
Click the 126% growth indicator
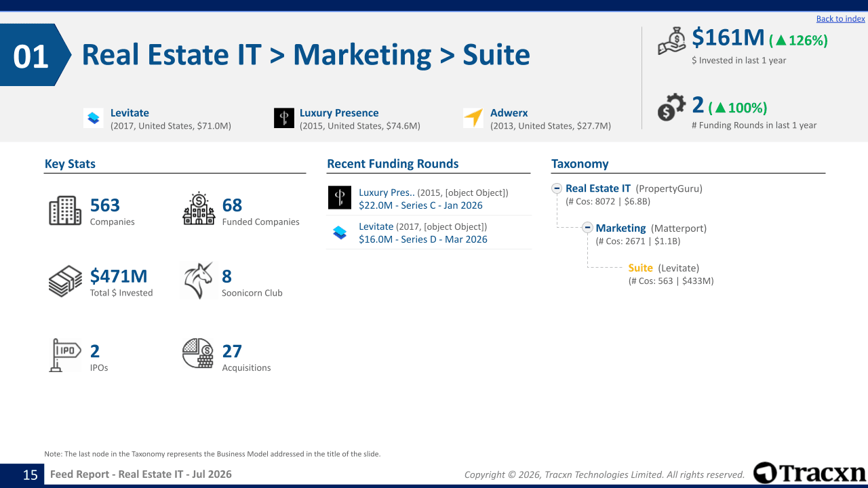point(798,41)
